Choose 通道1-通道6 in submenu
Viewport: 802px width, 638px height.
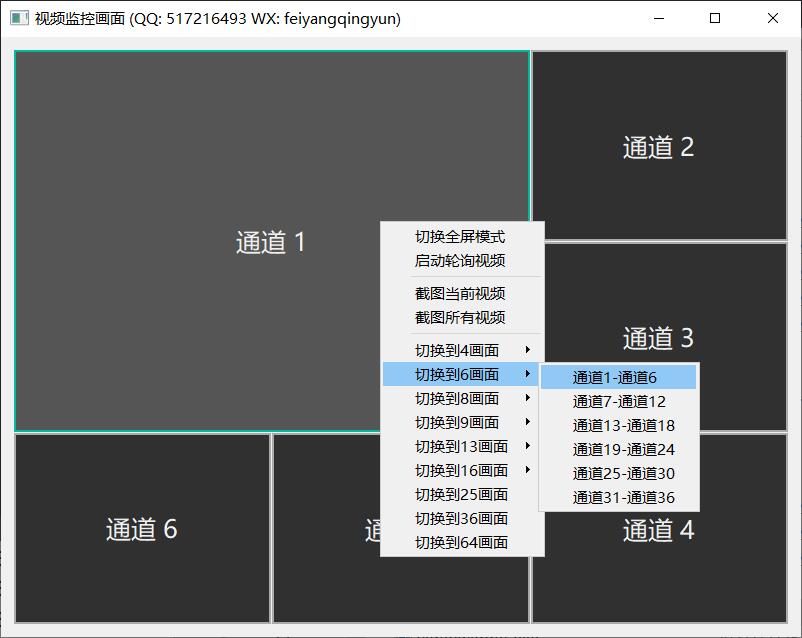tap(615, 377)
